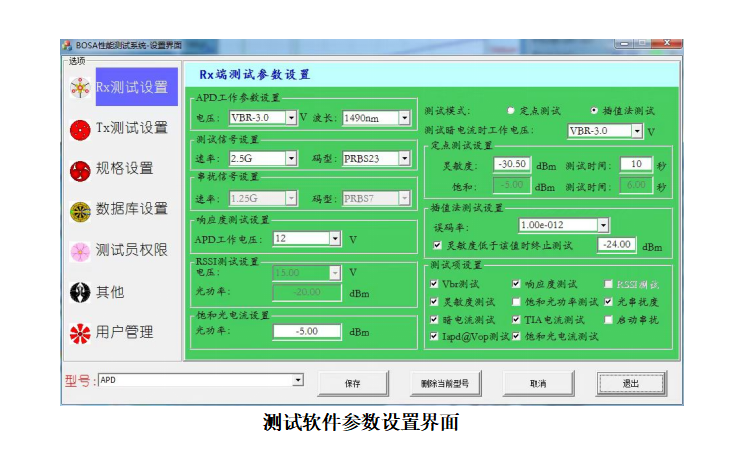This screenshot has width=750, height=461.
Task: Select the 定点测试 radio button
Action: pos(510,110)
